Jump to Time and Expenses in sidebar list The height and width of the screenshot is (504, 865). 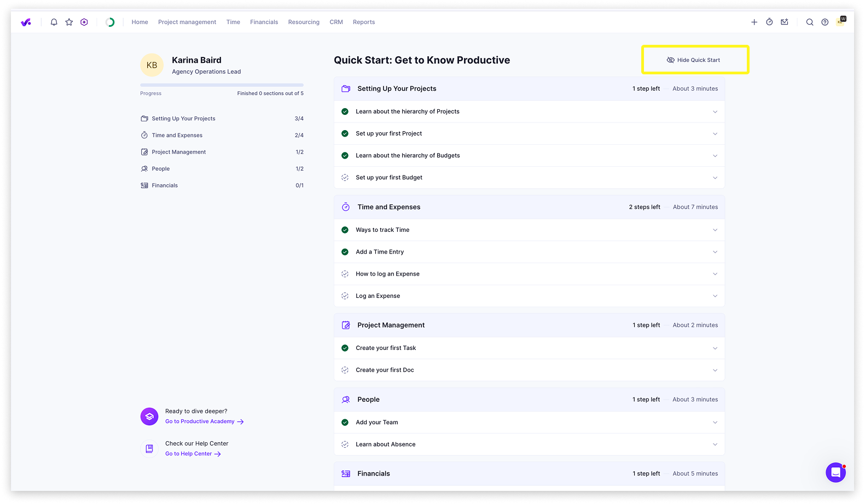tap(222, 135)
